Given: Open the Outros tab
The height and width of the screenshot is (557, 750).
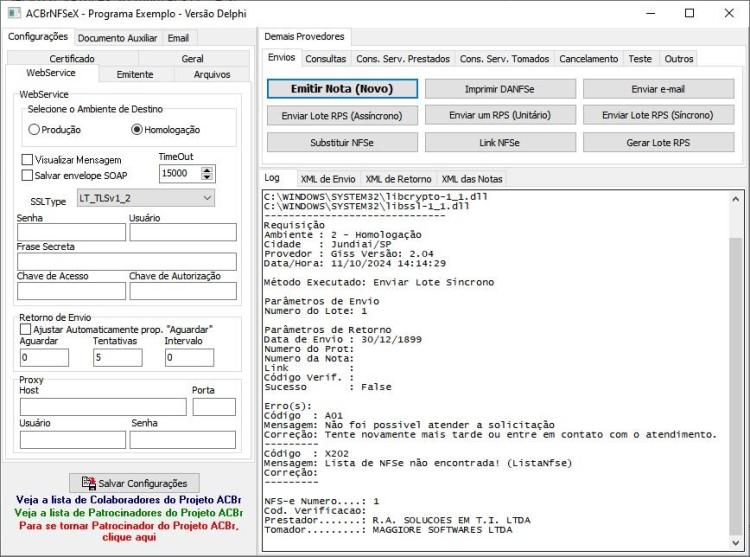Looking at the screenshot, I should [x=679, y=58].
